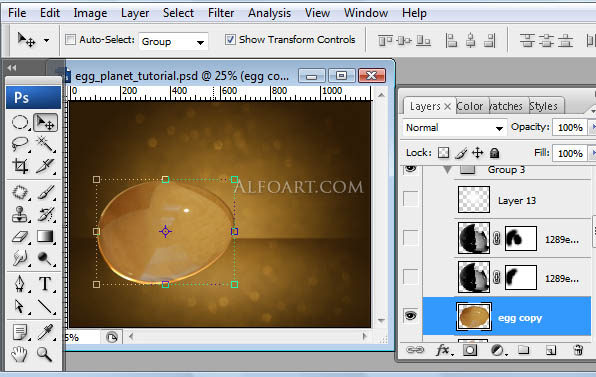
Task: Open the Analysis menu
Action: (x=269, y=13)
